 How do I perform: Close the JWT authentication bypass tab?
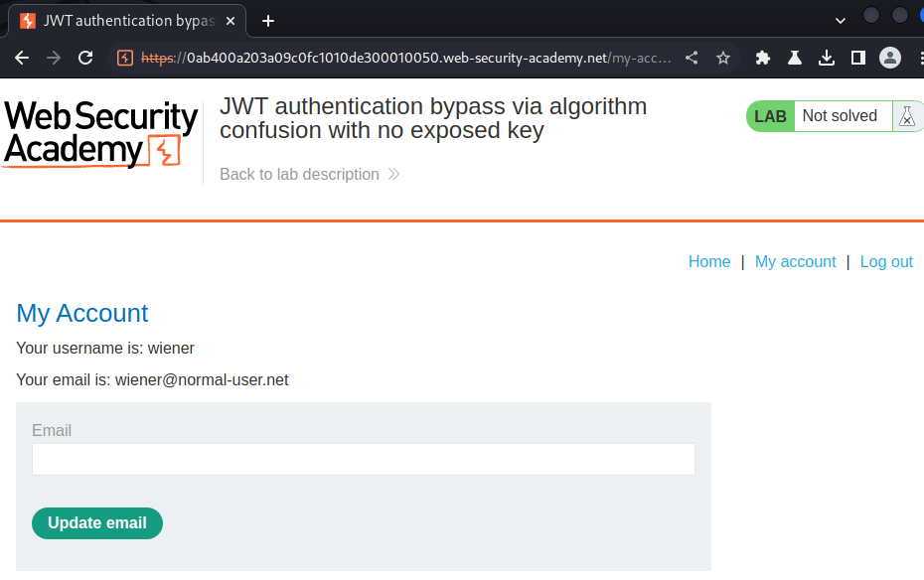point(231,21)
